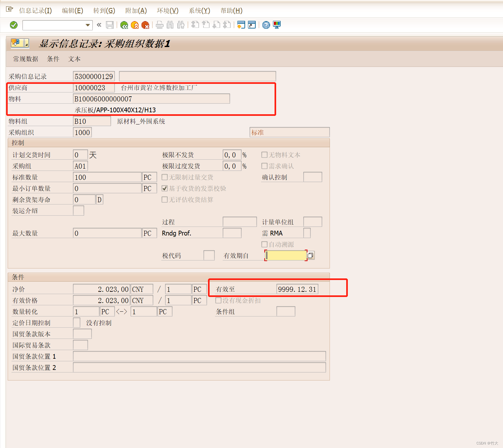The image size is (503, 448).
Task: Click the 有效至 date 9999.12.31
Action: pyautogui.click(x=297, y=289)
